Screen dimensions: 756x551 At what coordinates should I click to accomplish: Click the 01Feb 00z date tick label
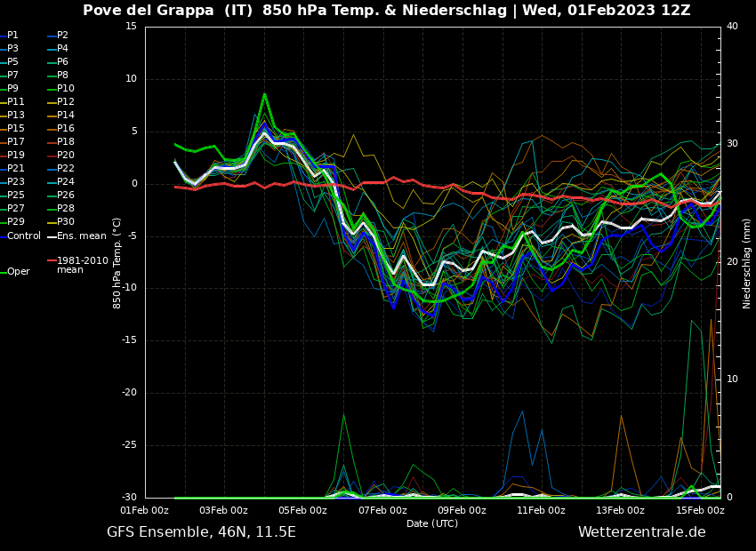click(x=145, y=510)
